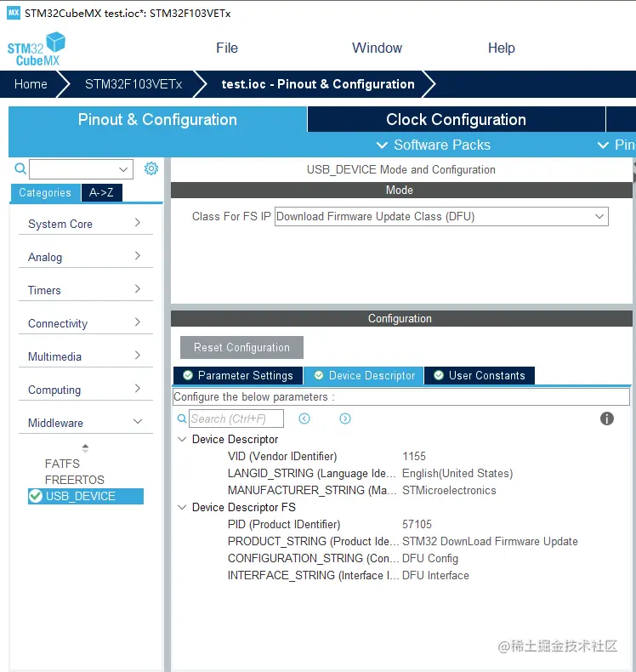Click the category search magnifier icon
Screen dimensions: 636x672
[20, 169]
